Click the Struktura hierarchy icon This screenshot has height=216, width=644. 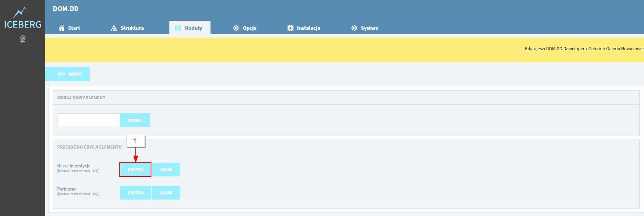coord(114,28)
